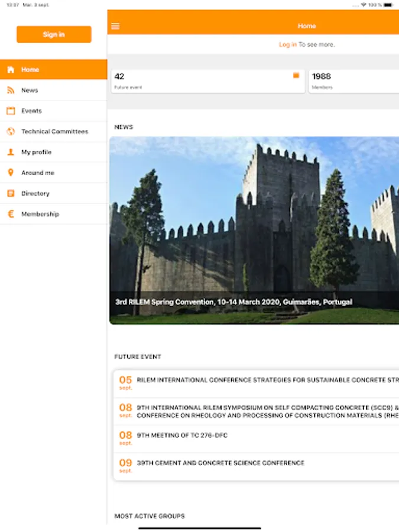
Task: Open Directory from sidebar
Action: [x=54, y=193]
